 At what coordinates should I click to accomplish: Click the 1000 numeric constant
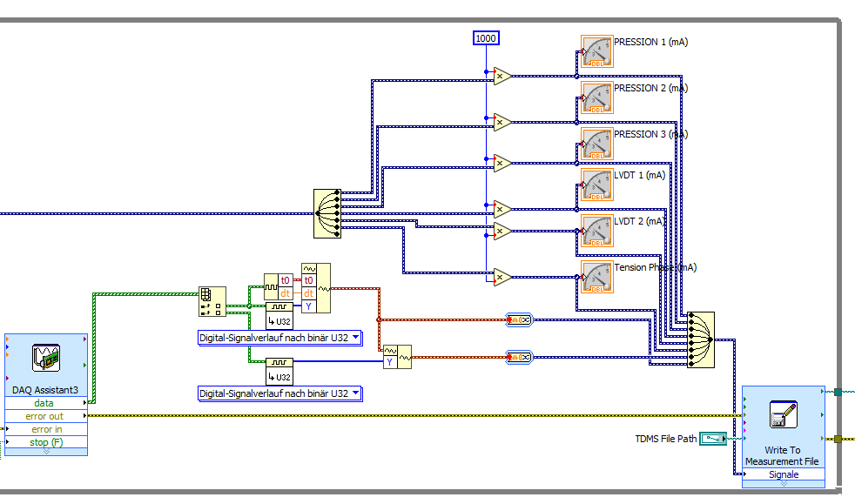[x=486, y=37]
